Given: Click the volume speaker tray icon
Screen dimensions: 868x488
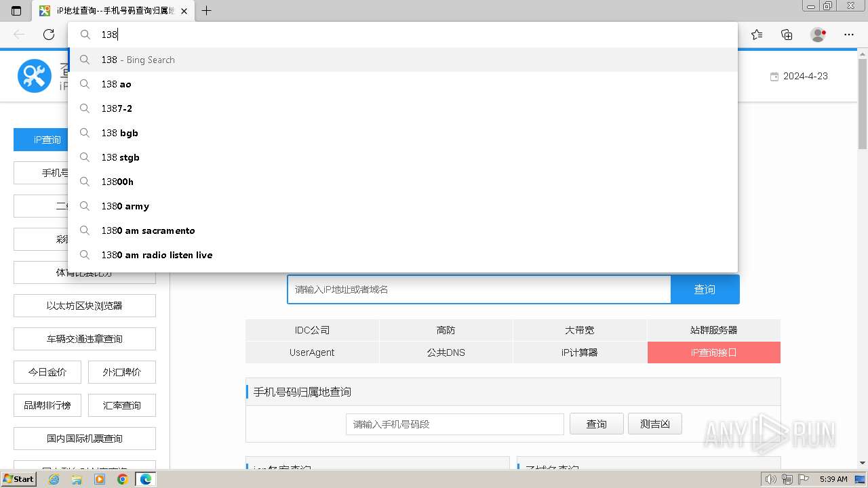Looking at the screenshot, I should point(771,479).
